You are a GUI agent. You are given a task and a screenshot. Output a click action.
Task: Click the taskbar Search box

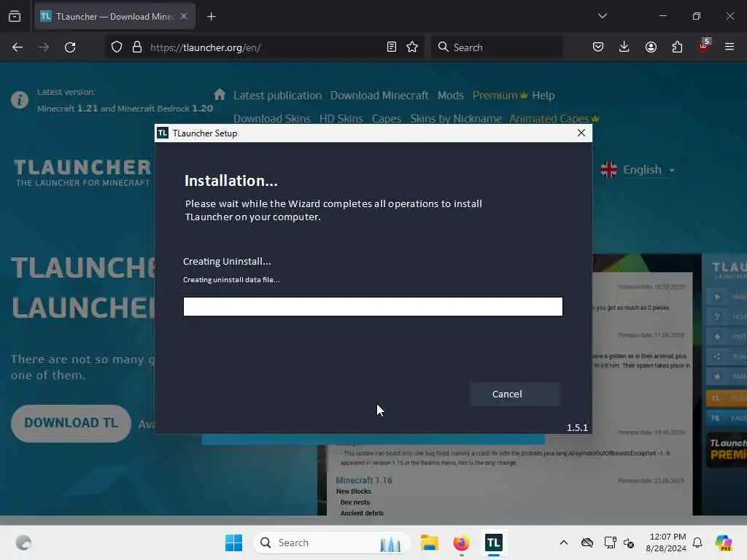(332, 542)
